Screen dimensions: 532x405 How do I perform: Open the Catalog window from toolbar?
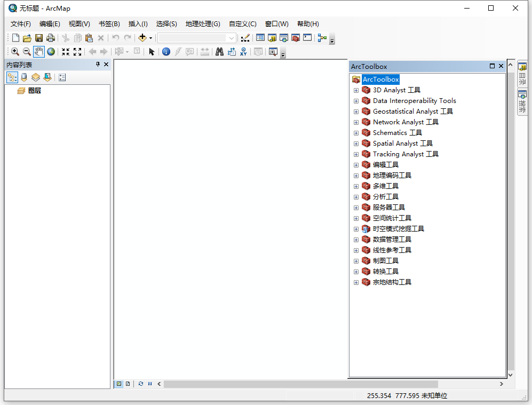pos(272,38)
